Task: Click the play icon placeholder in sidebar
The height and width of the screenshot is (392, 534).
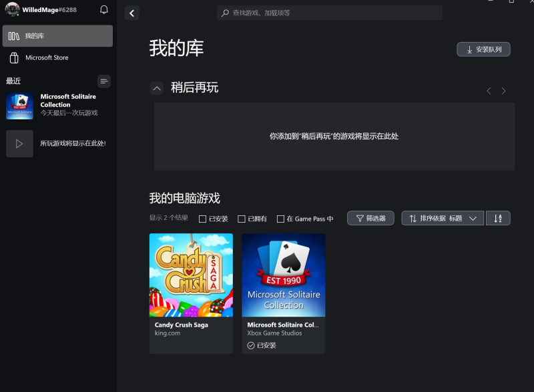Action: 19,143
